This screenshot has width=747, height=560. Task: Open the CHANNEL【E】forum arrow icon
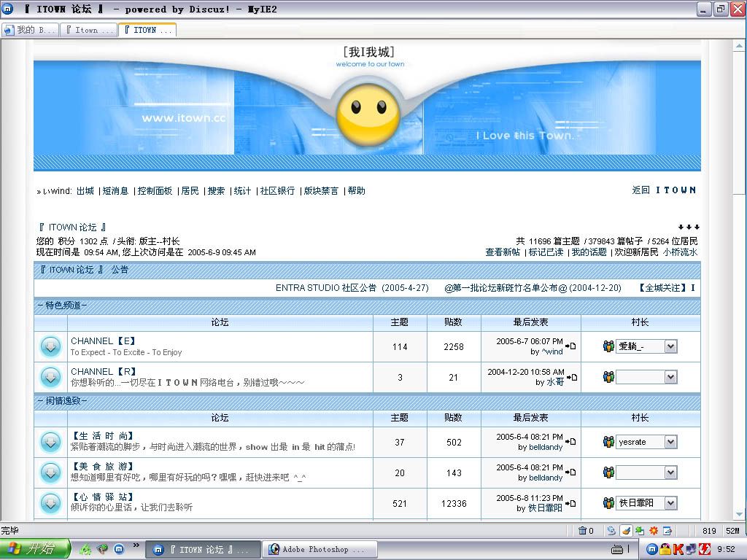pos(50,346)
